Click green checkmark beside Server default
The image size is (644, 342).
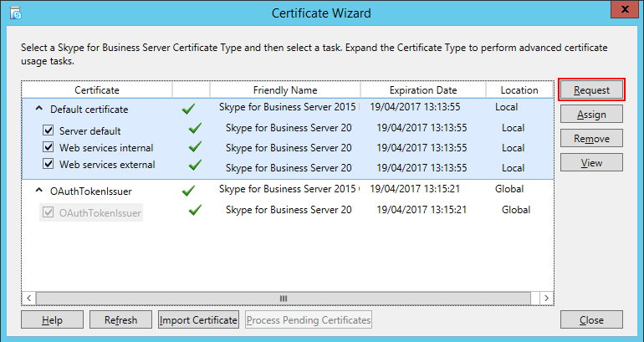(x=195, y=128)
